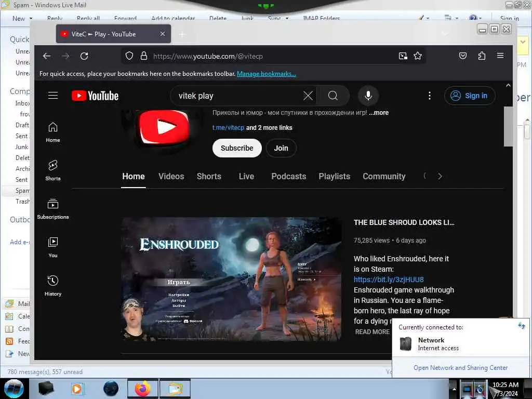532x399 pixels.
Task: Expand video description with READ MORE
Action: point(372,332)
